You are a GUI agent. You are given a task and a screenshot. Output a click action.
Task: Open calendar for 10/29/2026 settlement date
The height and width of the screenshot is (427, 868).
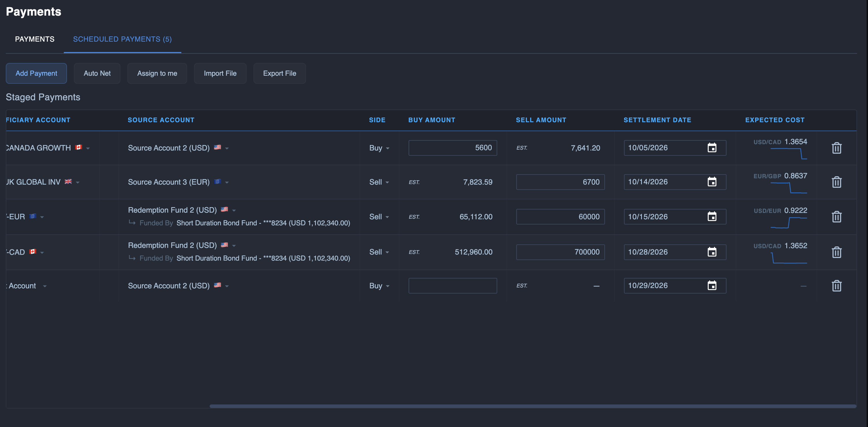[x=712, y=285]
